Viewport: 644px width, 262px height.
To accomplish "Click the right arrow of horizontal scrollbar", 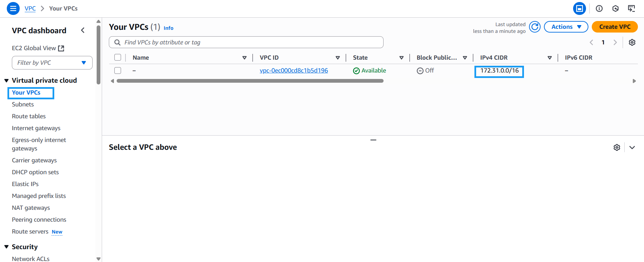I will tap(634, 81).
